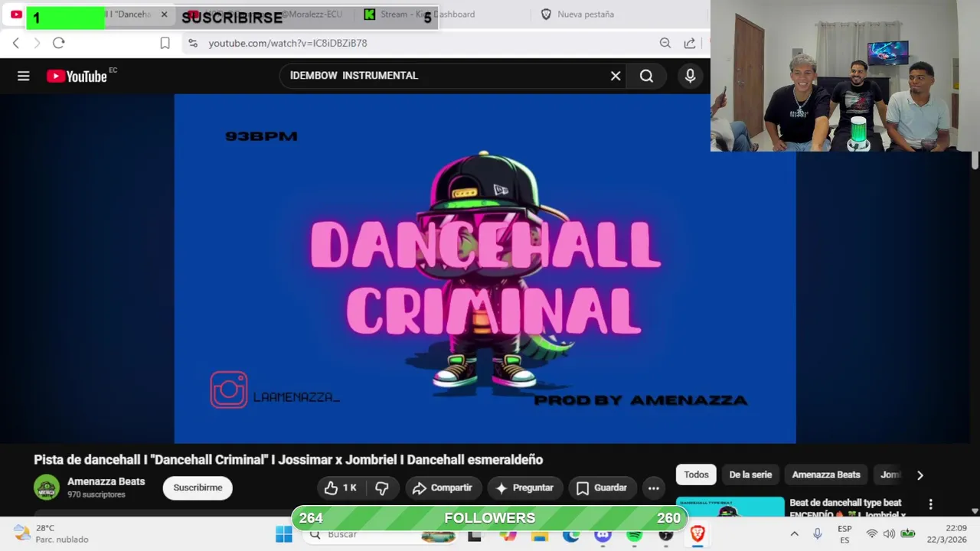Open Microsoft Edge from taskbar

[x=571, y=534]
